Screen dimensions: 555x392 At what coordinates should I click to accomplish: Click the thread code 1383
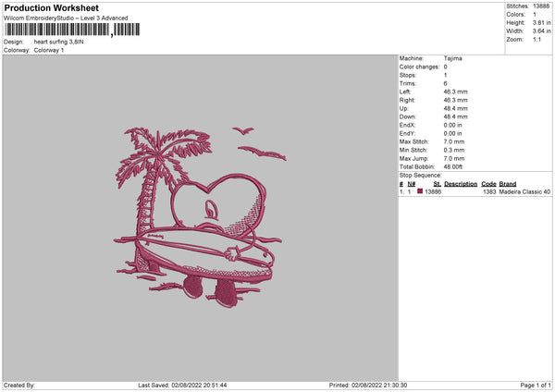pos(488,191)
